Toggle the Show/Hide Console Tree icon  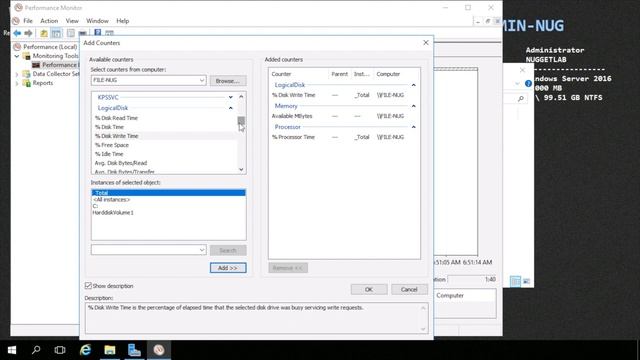[56, 33]
